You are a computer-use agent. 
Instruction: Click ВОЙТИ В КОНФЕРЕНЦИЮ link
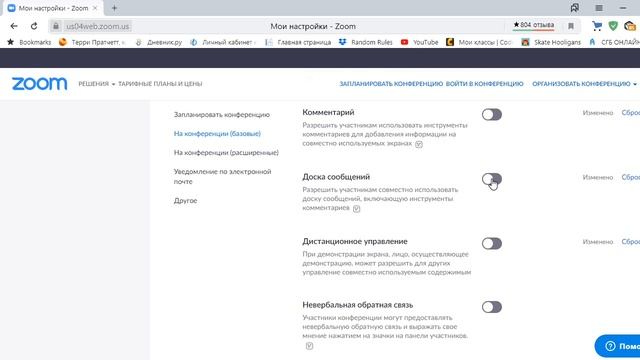484,84
